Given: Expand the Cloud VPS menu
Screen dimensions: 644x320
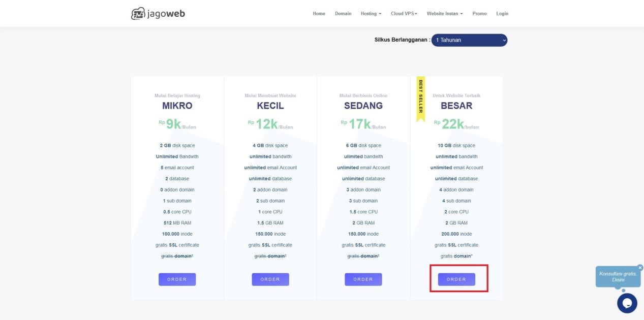Looking at the screenshot, I should click(x=404, y=14).
